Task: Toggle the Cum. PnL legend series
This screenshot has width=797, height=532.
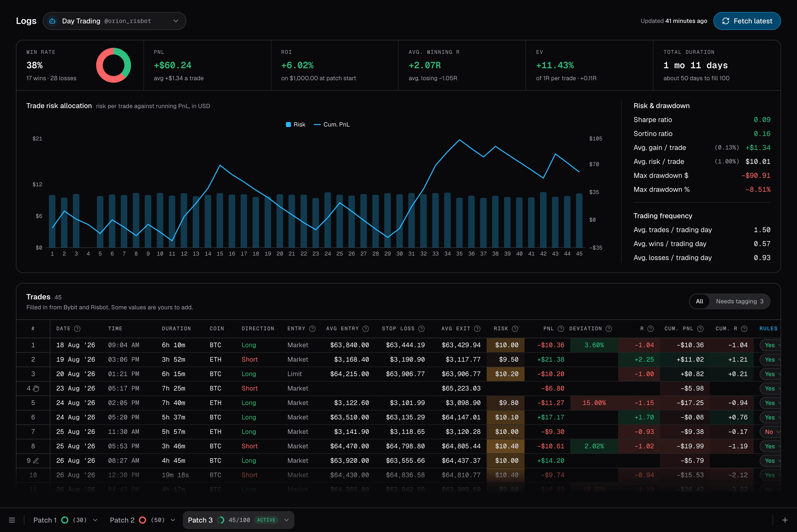Action: [x=332, y=125]
